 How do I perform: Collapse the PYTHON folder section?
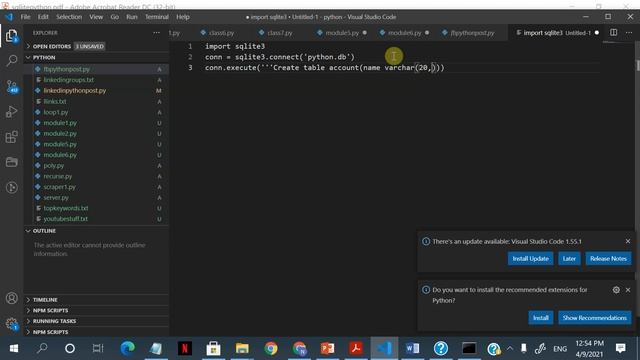pos(96,58)
